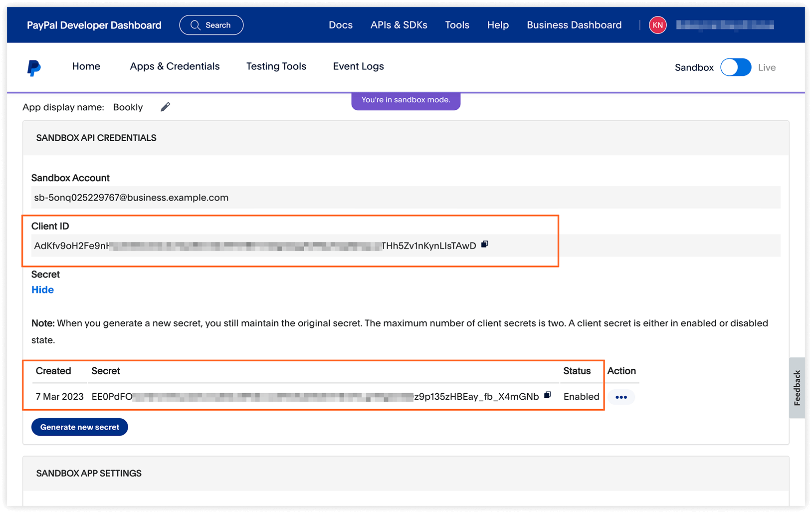Click the Status column header
This screenshot has width=812, height=513.
(577, 371)
